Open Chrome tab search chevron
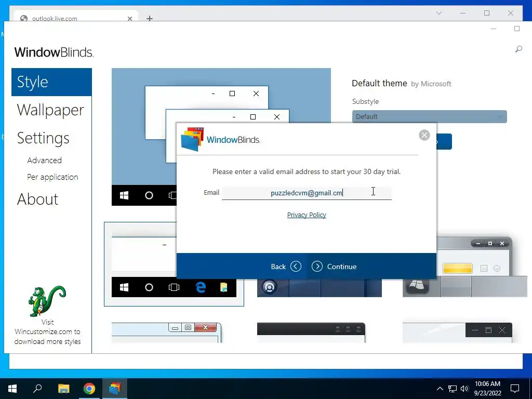 click(x=438, y=13)
